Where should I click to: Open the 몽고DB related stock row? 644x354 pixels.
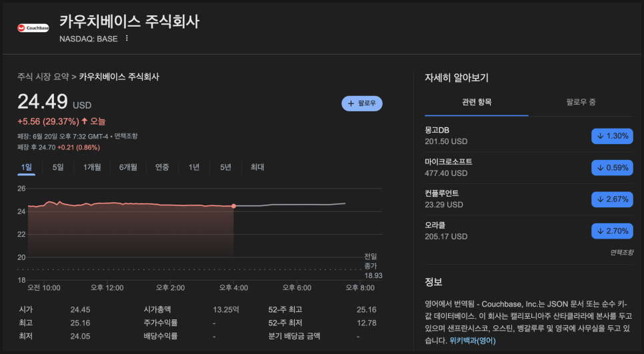pyautogui.click(x=529, y=136)
